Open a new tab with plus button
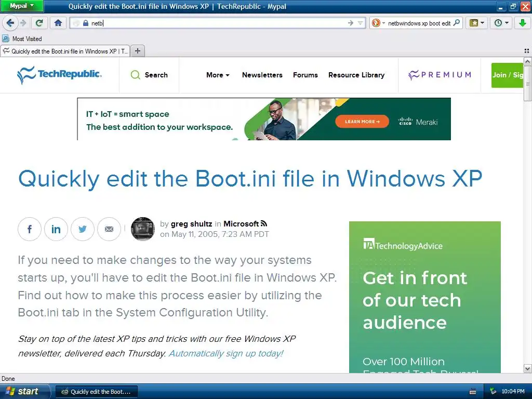The height and width of the screenshot is (399, 532). click(137, 51)
